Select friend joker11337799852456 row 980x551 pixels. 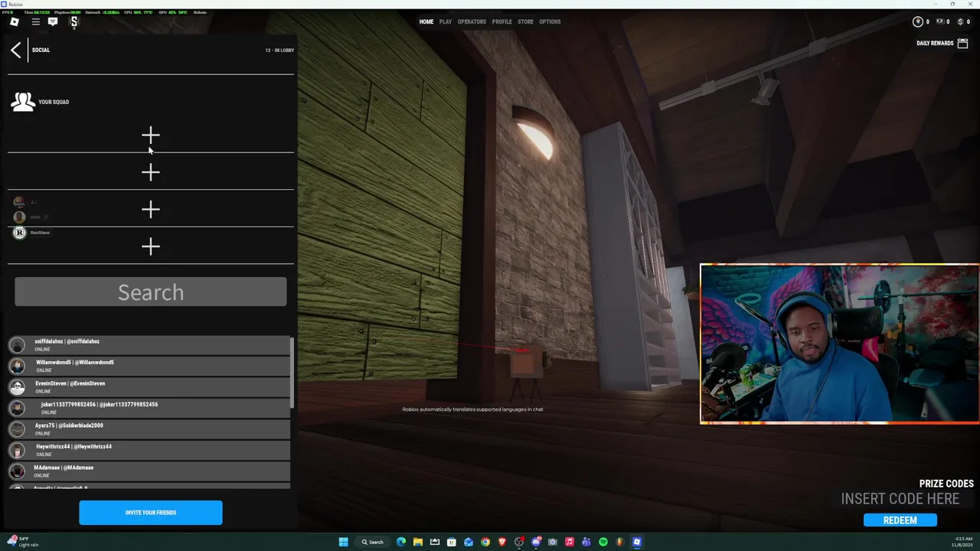(x=149, y=408)
